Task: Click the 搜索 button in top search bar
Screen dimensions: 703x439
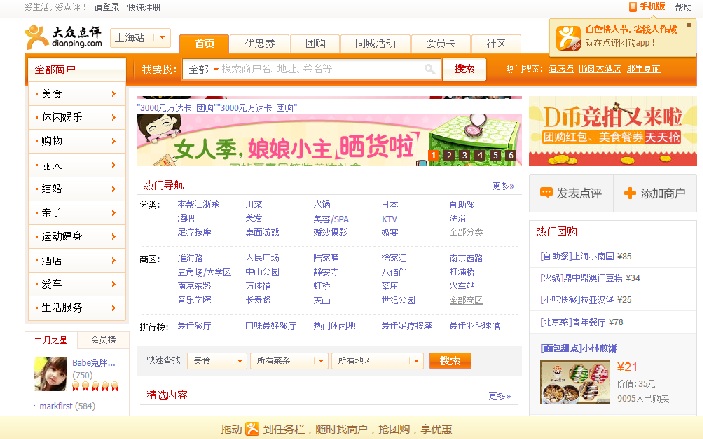Action: 464,69
